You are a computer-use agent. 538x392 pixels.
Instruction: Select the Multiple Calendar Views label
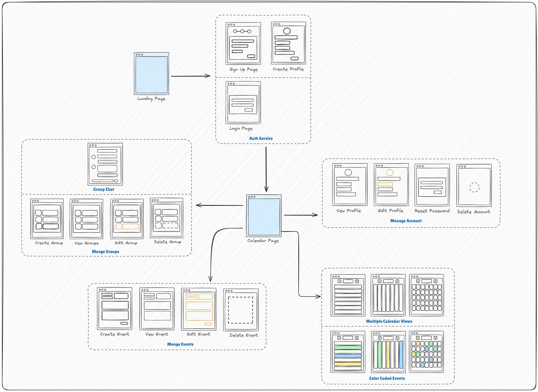point(389,321)
